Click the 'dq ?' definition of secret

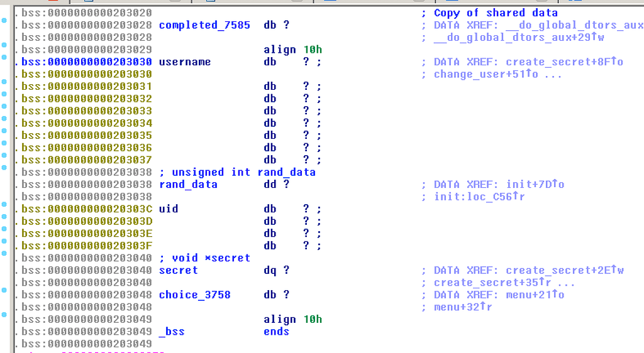(x=277, y=270)
